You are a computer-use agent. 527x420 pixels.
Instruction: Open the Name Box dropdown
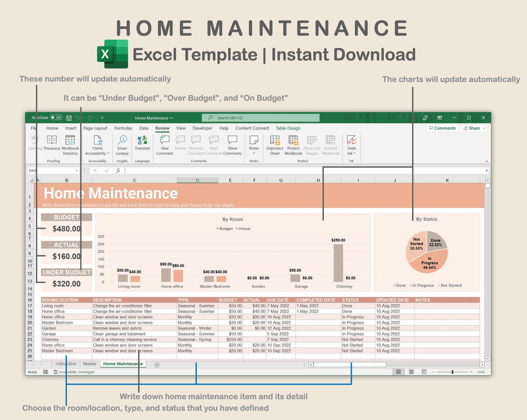tap(77, 170)
